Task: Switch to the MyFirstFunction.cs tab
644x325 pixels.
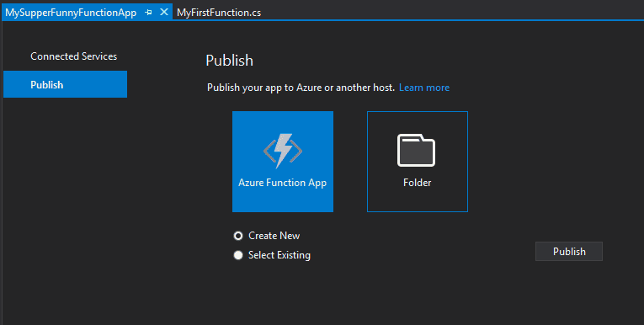Action: click(219, 13)
